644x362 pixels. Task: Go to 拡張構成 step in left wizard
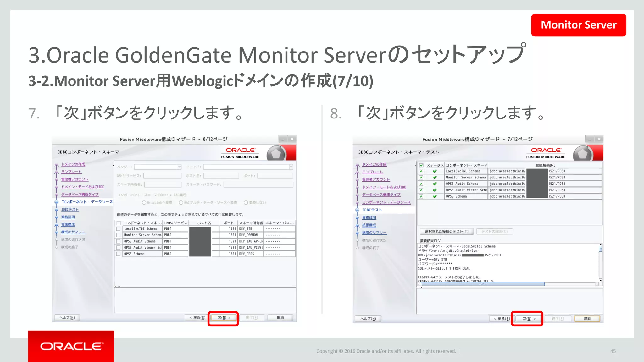coord(68,225)
